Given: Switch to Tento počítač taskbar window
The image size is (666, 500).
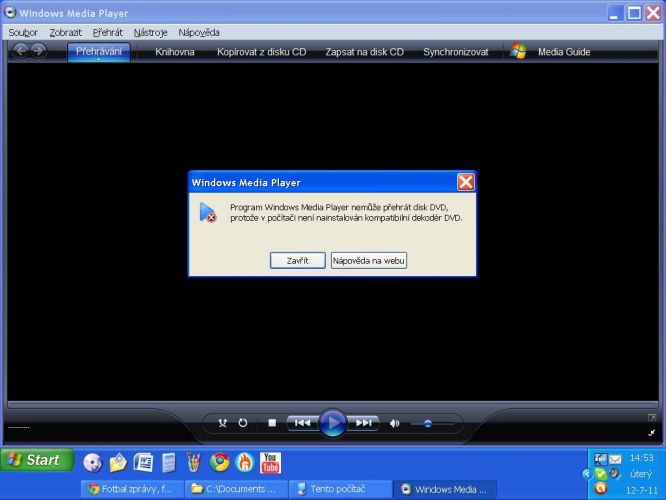Looking at the screenshot, I should pos(340,489).
